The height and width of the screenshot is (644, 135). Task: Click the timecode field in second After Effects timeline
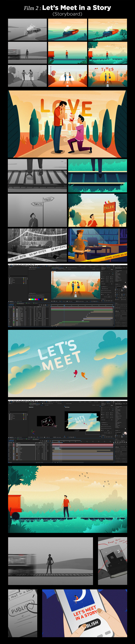click(11, 441)
